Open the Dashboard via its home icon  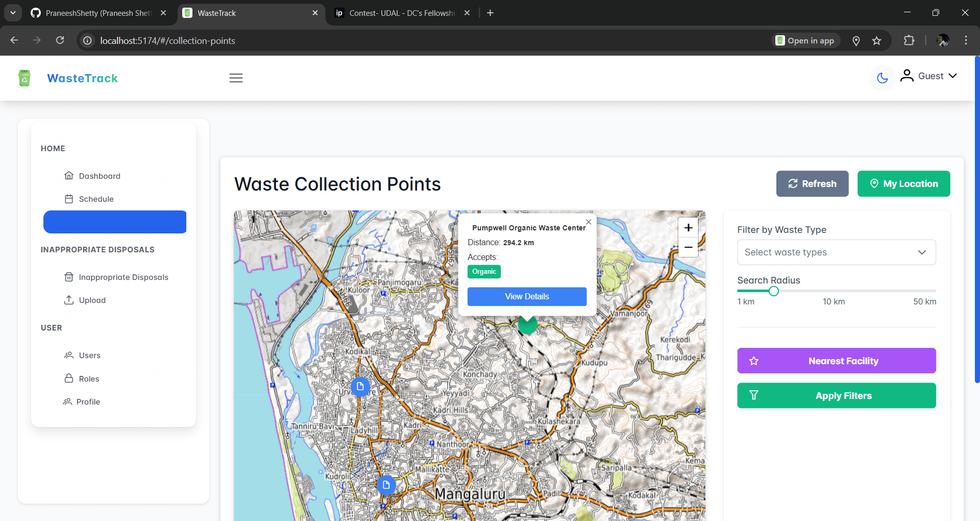[x=69, y=175]
